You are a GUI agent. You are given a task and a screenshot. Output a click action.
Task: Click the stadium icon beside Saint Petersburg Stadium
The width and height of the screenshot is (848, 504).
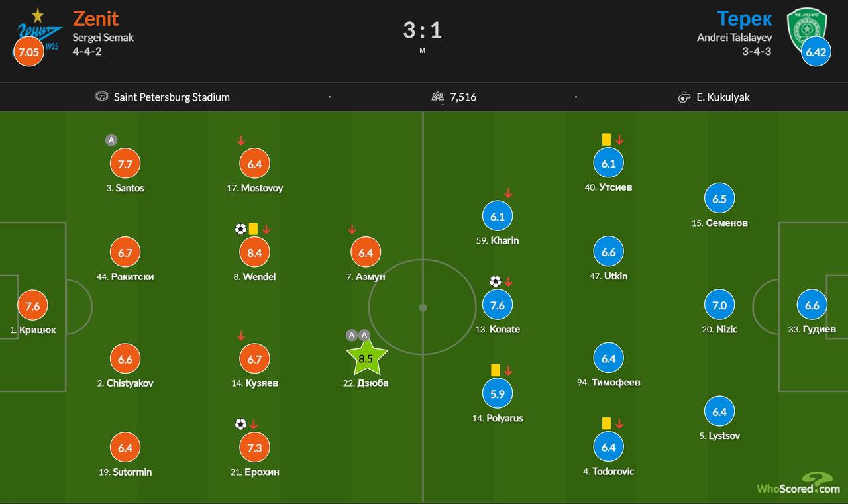click(x=102, y=97)
